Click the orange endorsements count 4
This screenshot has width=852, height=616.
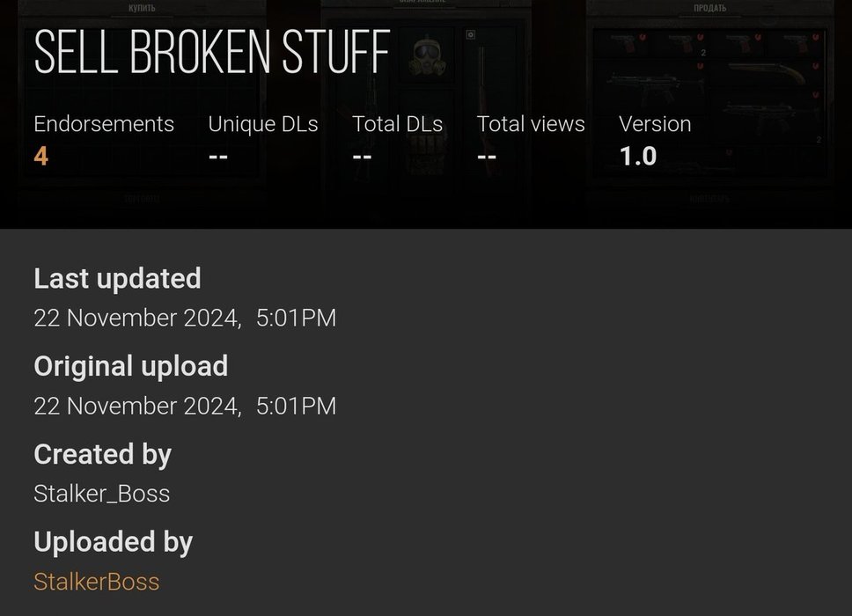[40, 157]
